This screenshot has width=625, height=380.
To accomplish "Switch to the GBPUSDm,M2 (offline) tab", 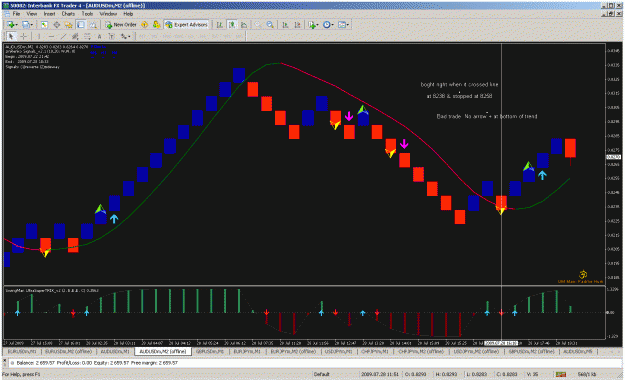I will tap(531, 352).
